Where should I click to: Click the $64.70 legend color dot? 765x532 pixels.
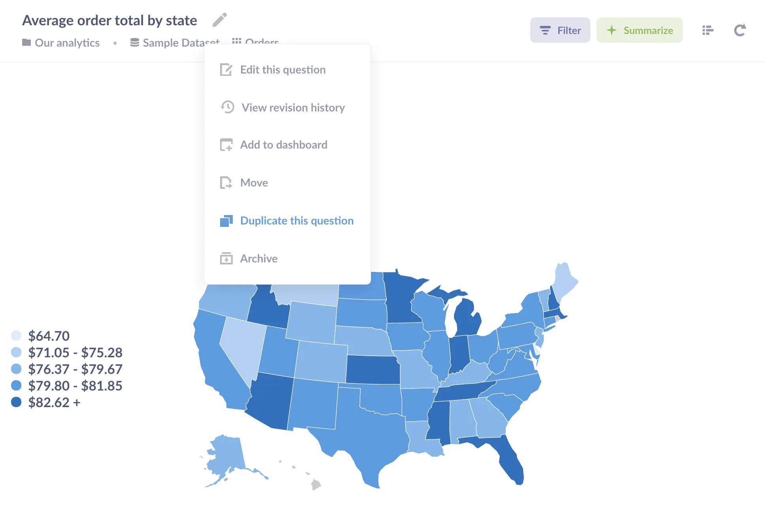coord(16,336)
